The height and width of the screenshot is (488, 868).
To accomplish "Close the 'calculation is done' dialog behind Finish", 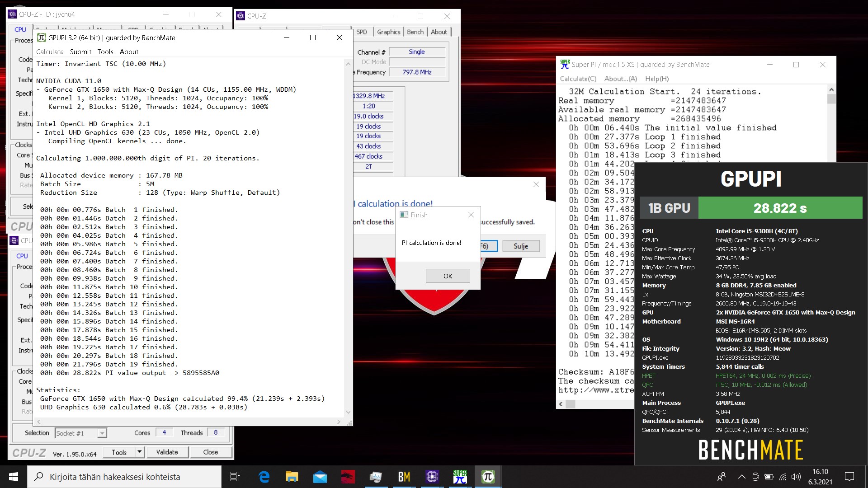I will click(536, 184).
